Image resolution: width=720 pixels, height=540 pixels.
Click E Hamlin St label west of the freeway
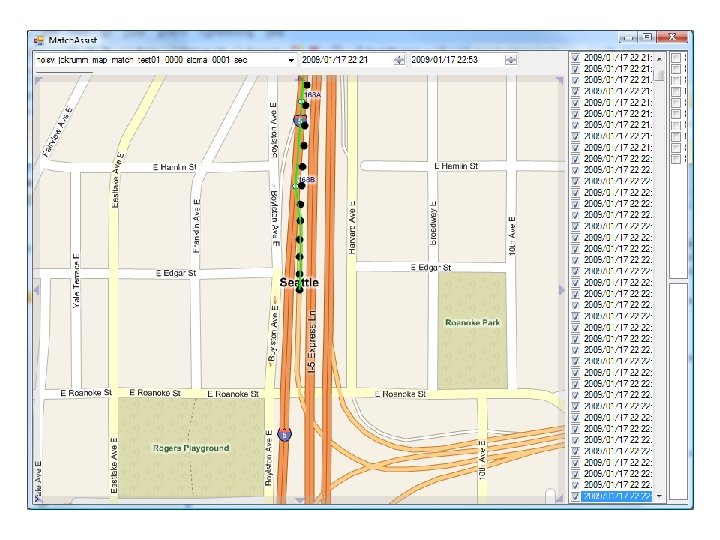174,167
